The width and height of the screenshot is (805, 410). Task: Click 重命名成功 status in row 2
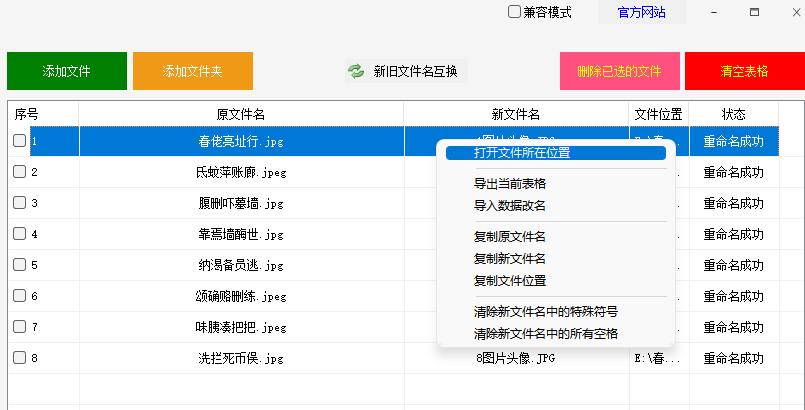coord(734,172)
